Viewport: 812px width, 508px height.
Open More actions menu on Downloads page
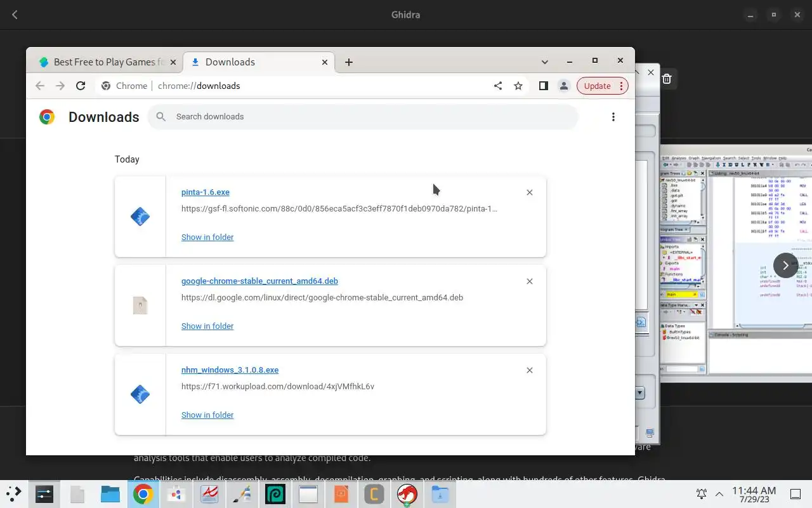[613, 117]
